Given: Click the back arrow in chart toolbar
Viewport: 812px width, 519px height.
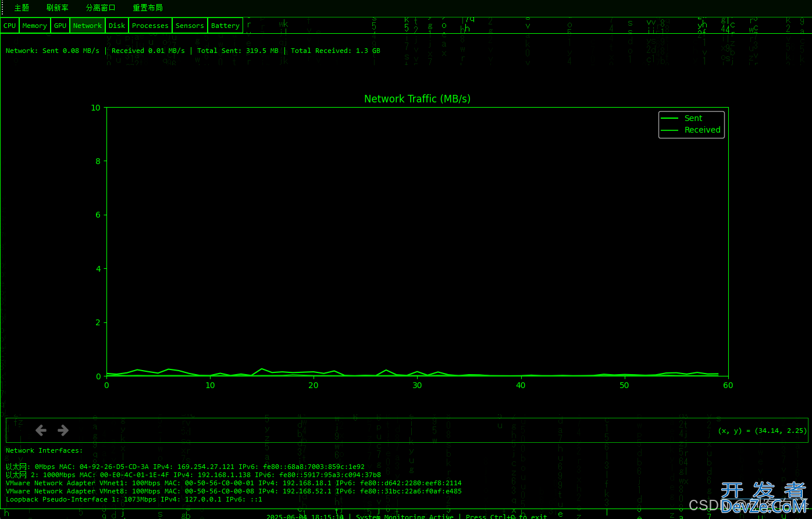Looking at the screenshot, I should coord(41,431).
